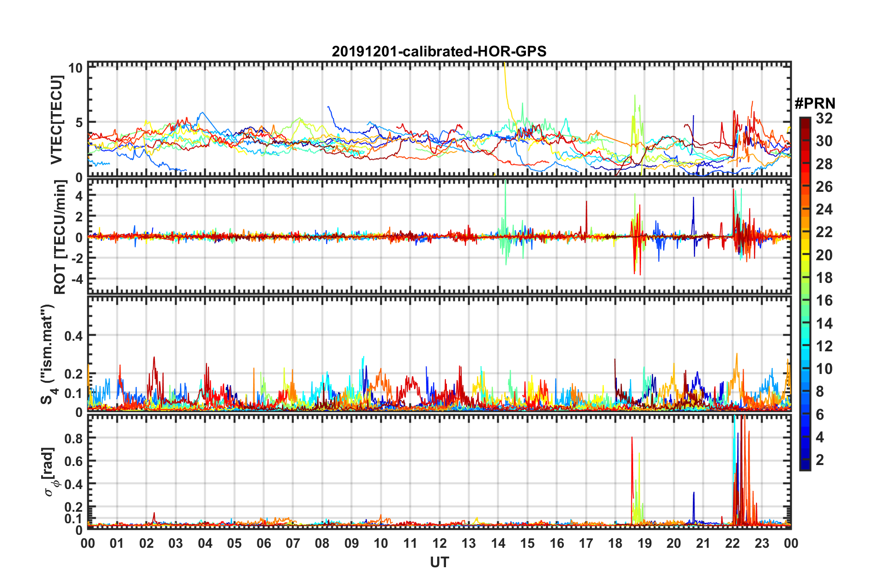The image size is (879, 588).
Task: Click the PRN rainbow colorbar
Action: coord(805,294)
